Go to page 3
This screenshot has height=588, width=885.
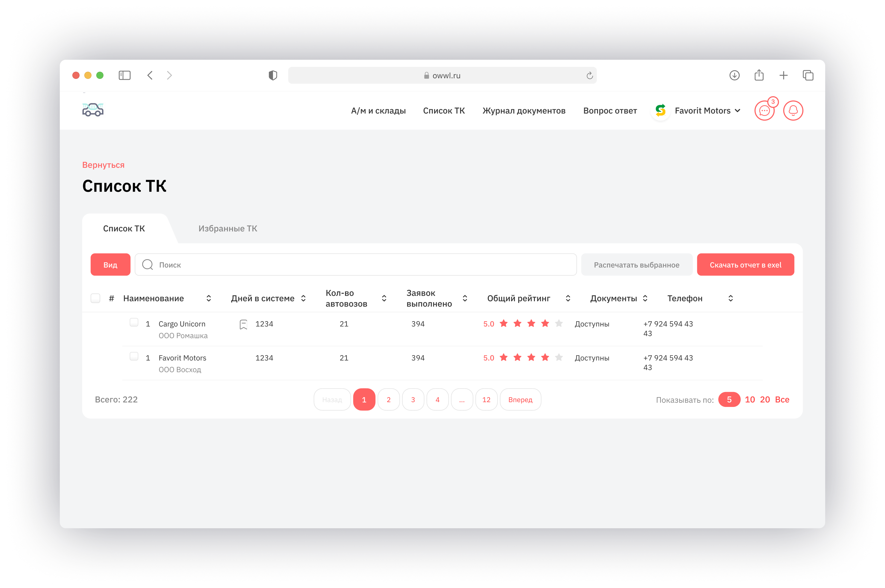[x=413, y=400]
